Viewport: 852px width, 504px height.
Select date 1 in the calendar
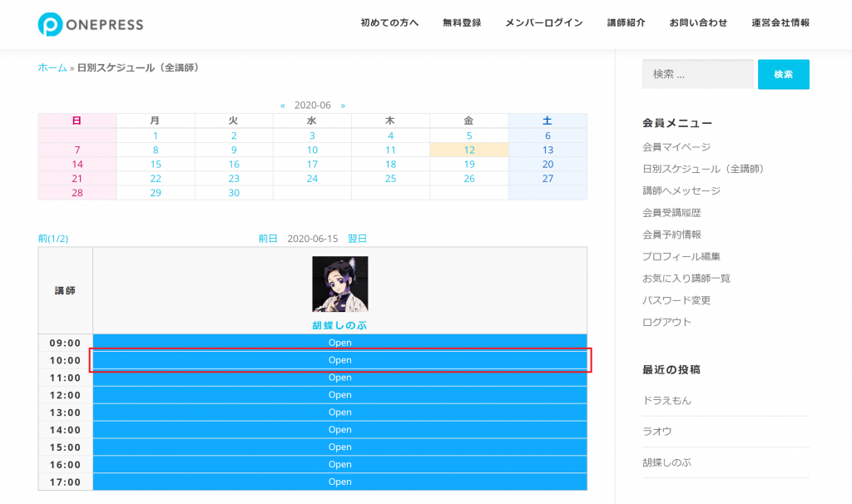click(x=156, y=136)
